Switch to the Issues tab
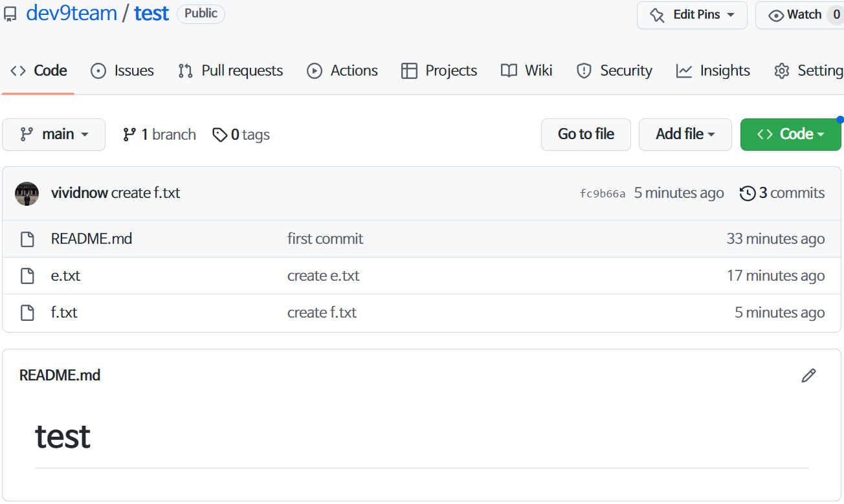 122,71
